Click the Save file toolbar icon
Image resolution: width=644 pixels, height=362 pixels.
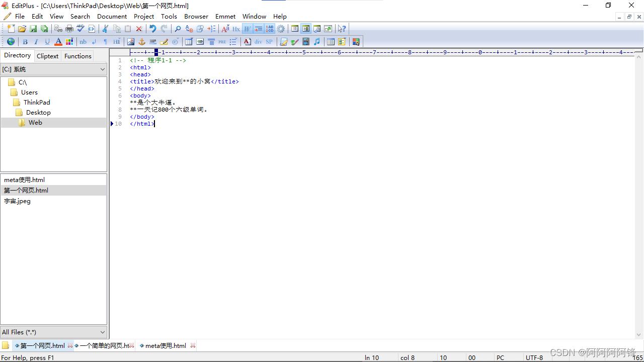[33, 29]
